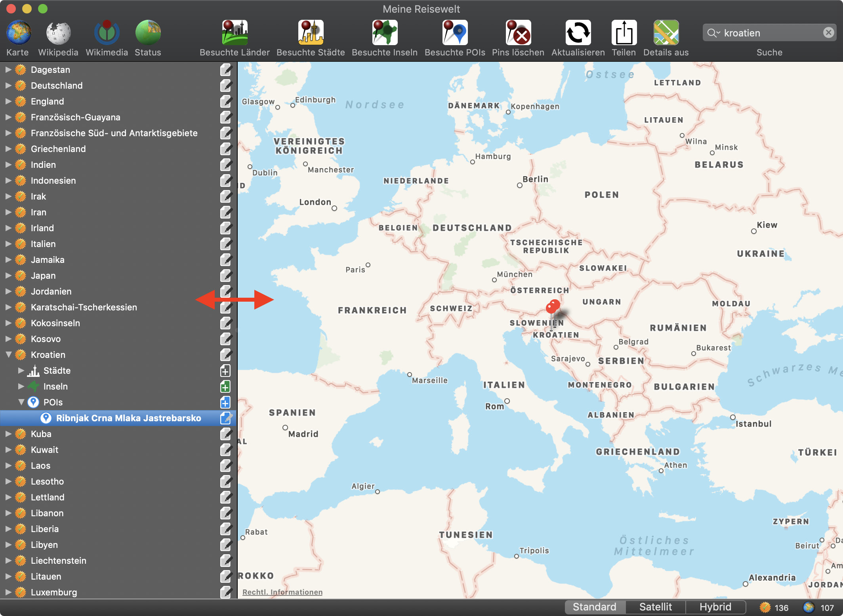843x616 pixels.
Task: Click visited countries count 136
Action: [x=774, y=607]
